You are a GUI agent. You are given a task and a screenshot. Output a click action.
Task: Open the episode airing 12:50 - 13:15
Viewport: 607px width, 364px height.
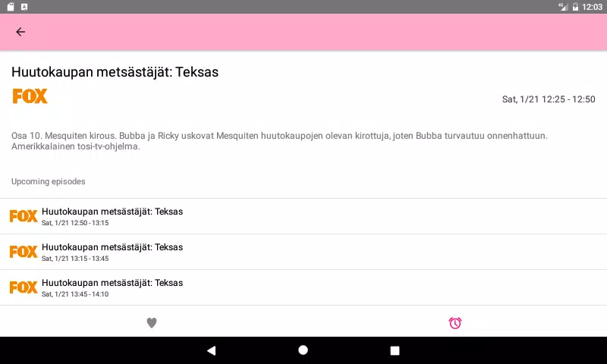pyautogui.click(x=303, y=216)
